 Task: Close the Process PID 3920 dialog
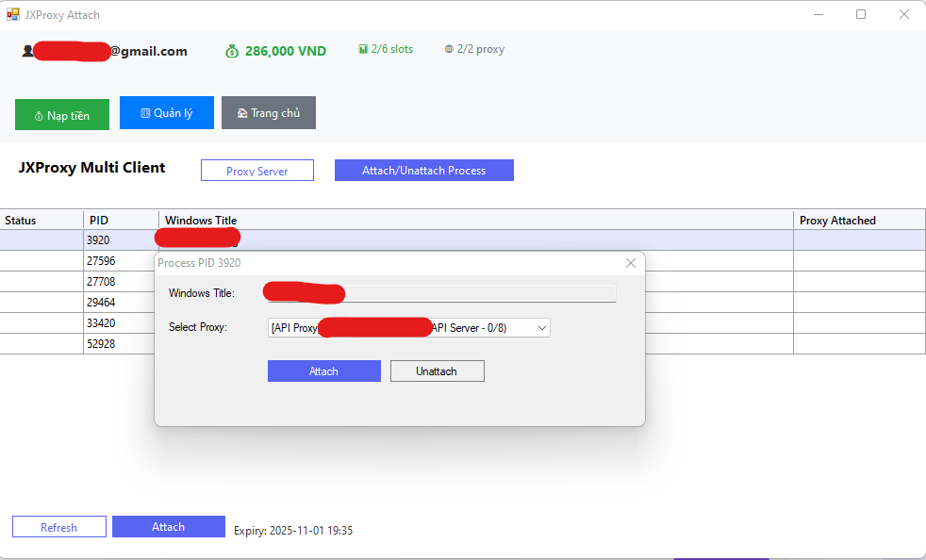[x=631, y=263]
